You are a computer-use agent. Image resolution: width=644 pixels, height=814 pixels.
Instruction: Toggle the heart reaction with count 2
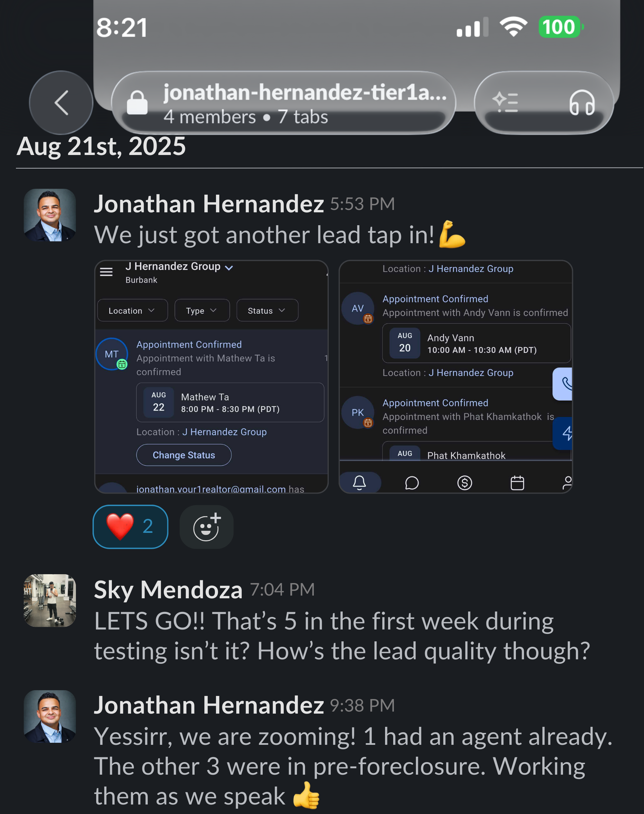pyautogui.click(x=130, y=527)
